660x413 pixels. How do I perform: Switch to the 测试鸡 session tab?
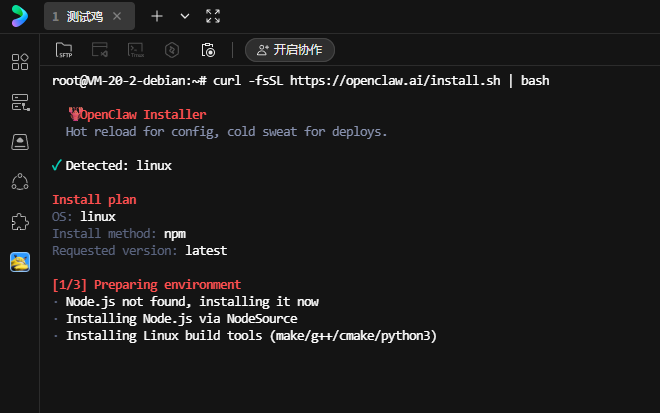(x=81, y=16)
